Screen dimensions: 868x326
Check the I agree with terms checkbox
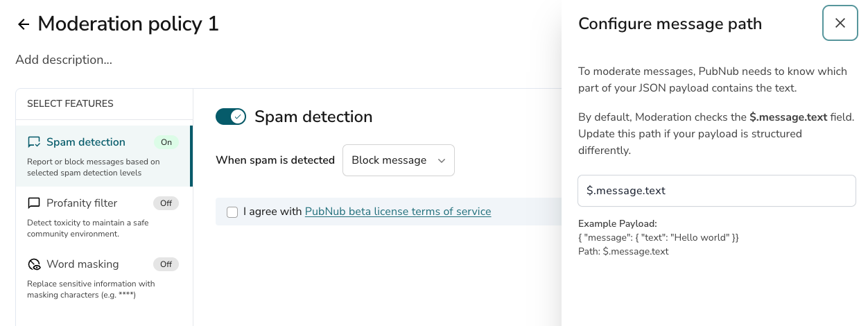(x=232, y=212)
